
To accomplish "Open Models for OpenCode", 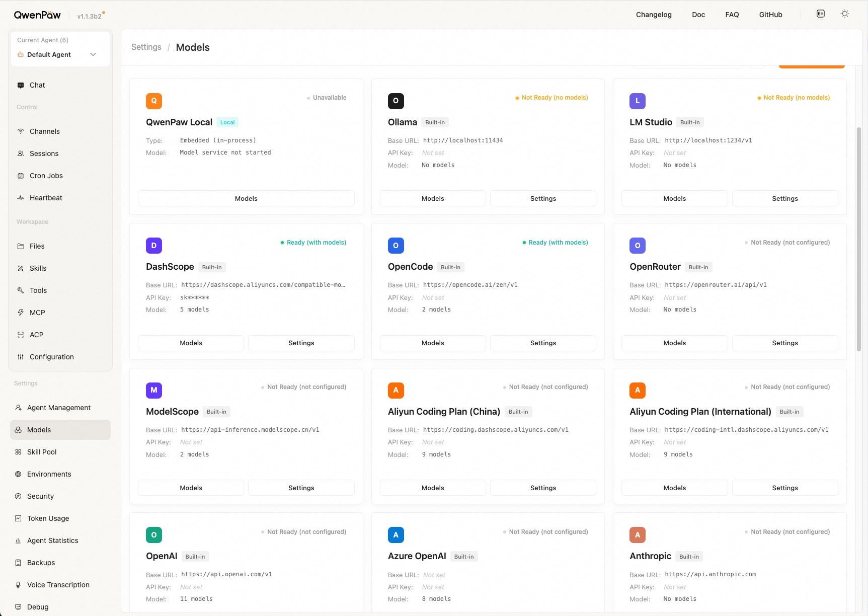I will tap(433, 343).
